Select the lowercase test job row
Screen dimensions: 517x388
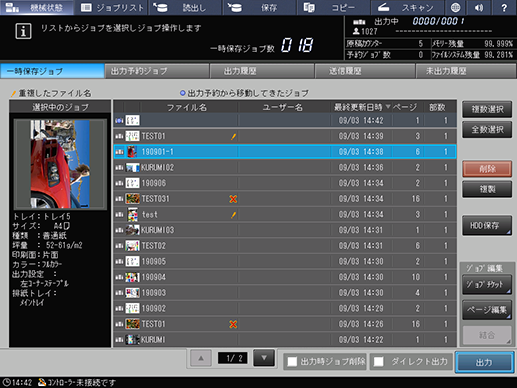coord(285,214)
